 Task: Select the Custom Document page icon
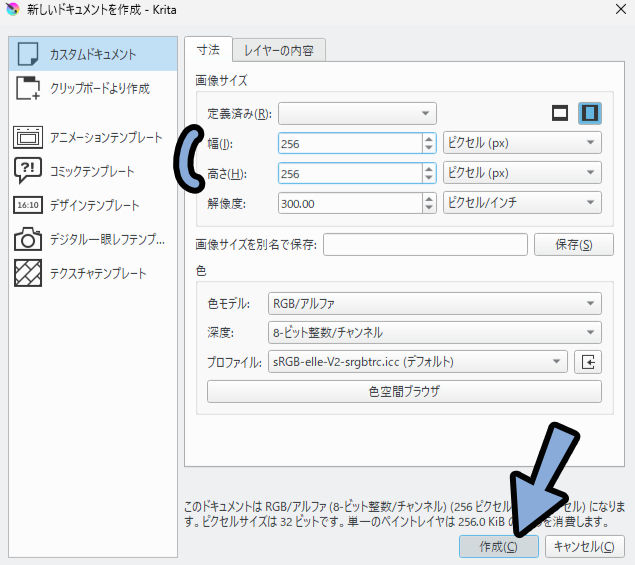[x=28, y=54]
